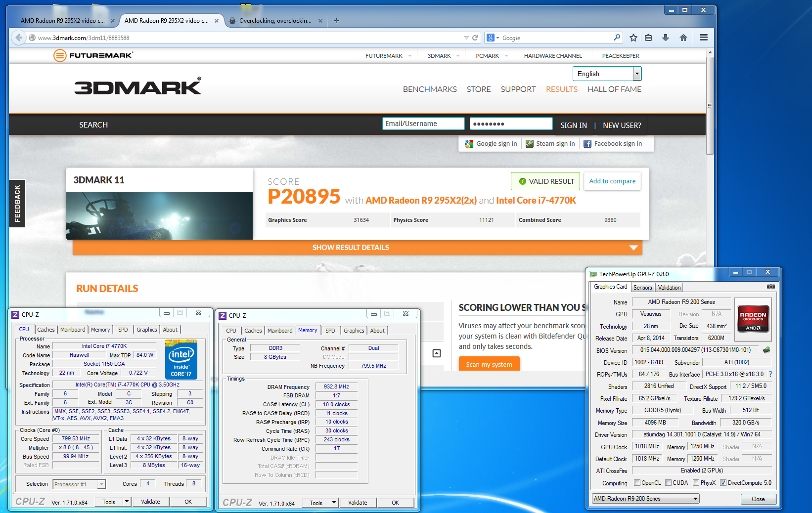The width and height of the screenshot is (812, 513).
Task: Open GPU selection dropdown in GPU-Z
Action: coord(646,499)
